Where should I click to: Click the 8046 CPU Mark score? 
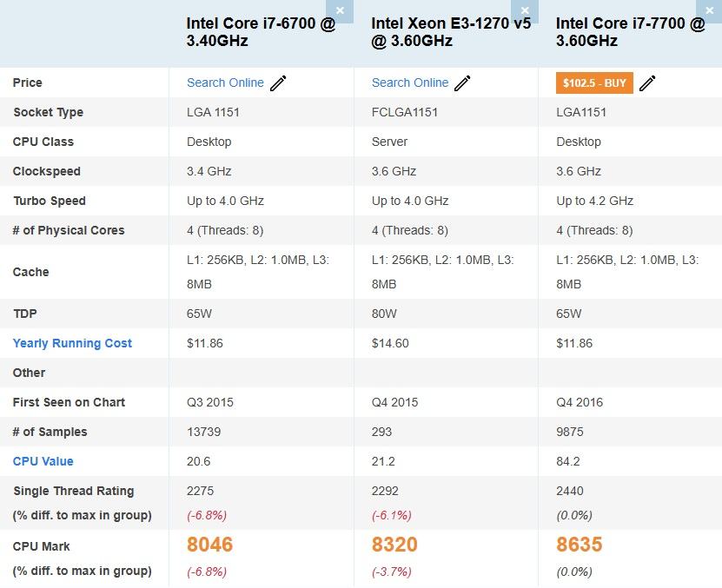(x=209, y=545)
